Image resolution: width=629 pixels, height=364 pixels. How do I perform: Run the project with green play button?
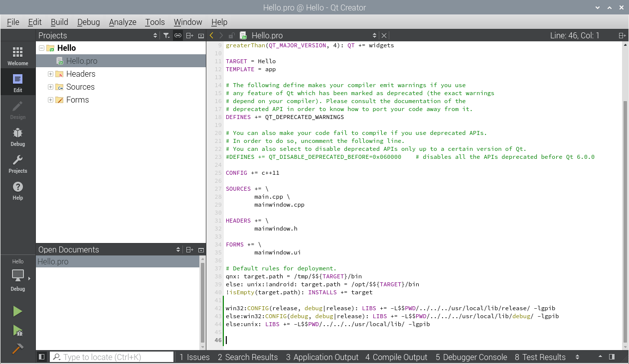coord(17,311)
